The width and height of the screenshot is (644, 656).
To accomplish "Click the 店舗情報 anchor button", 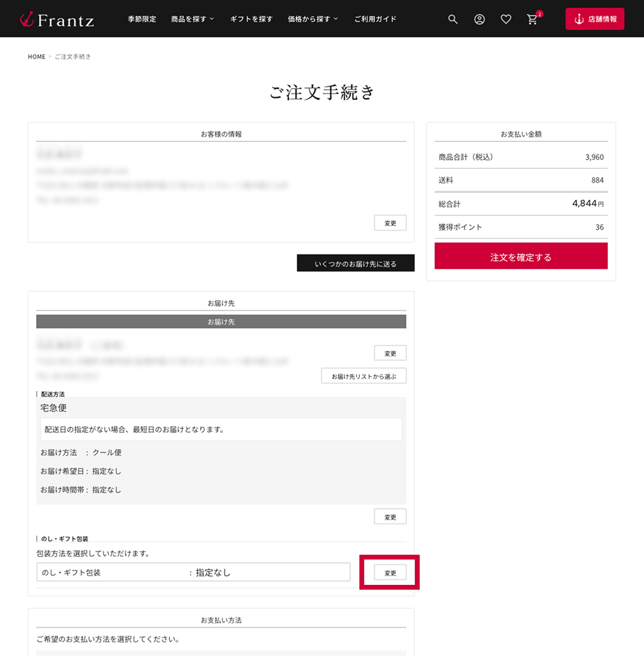I will pos(595,19).
